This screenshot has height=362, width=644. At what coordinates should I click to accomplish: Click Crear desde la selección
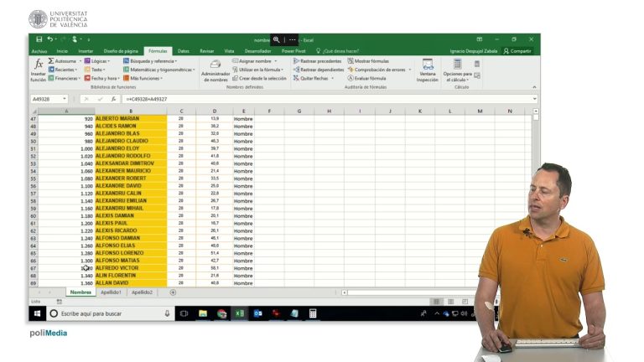[261, 78]
